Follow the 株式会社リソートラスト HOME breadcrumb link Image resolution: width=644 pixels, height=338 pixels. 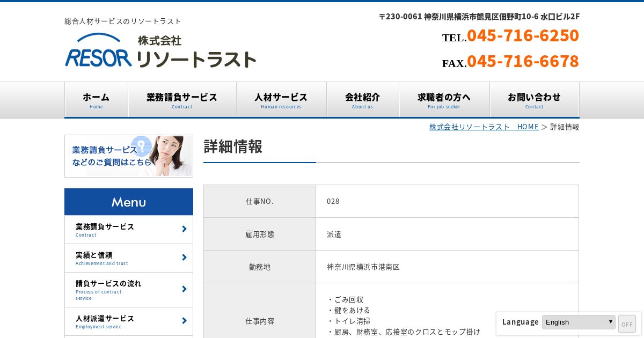point(484,127)
